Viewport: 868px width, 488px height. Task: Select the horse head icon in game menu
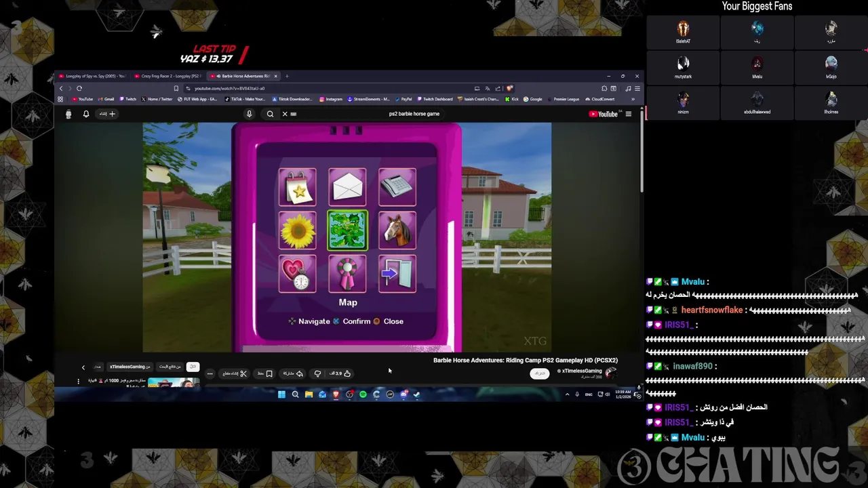point(397,230)
